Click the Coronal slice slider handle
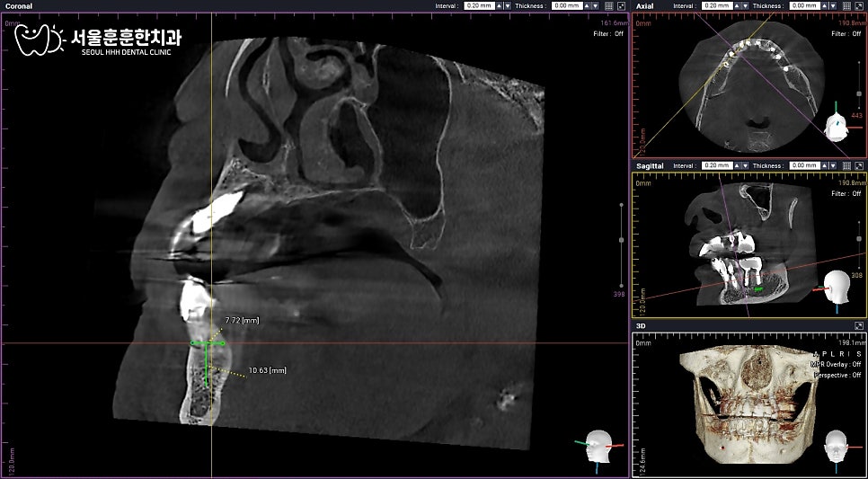The height and width of the screenshot is (479, 868). [621, 240]
